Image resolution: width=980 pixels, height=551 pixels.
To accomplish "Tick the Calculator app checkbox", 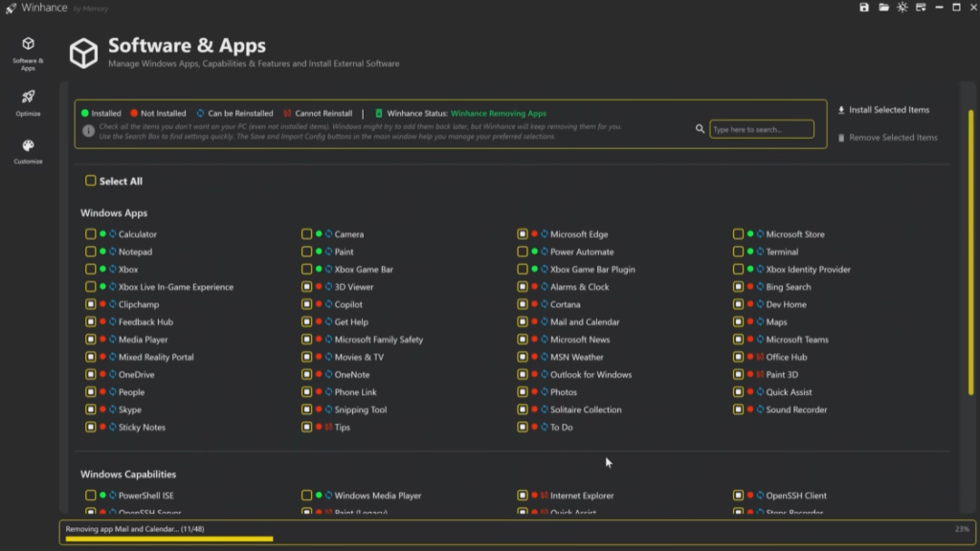I will pyautogui.click(x=91, y=234).
